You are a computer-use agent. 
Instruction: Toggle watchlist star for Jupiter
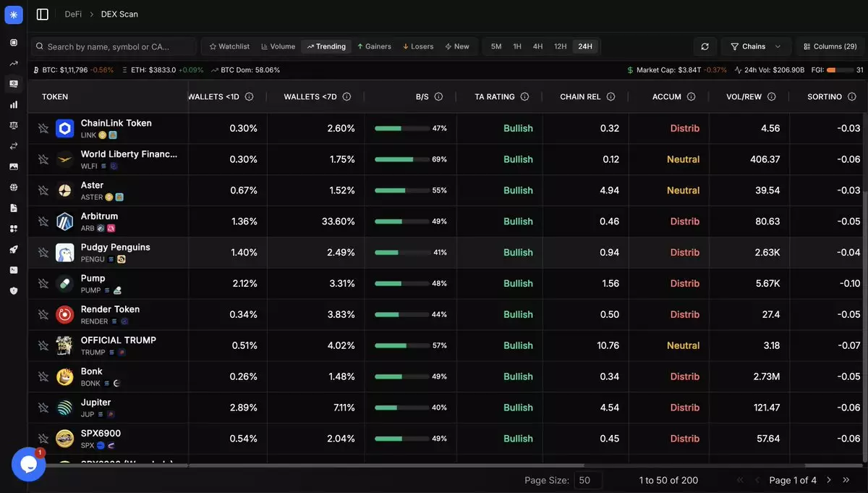[x=43, y=408]
